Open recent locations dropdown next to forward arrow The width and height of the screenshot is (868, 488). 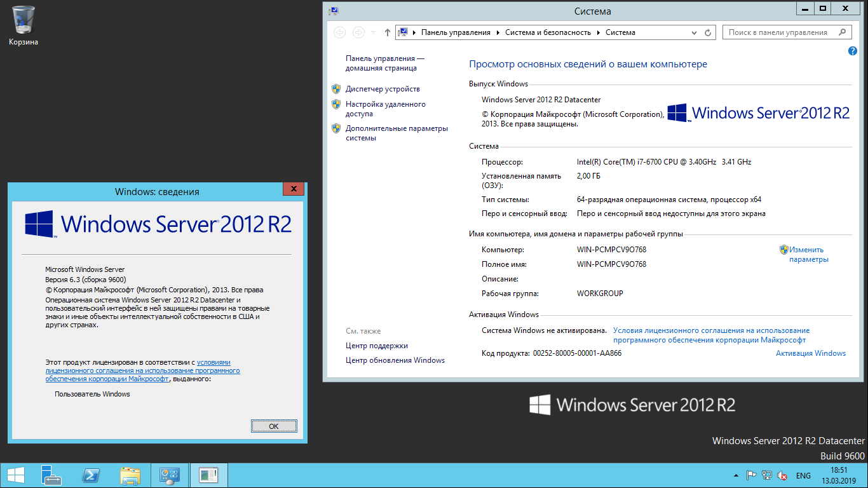(373, 32)
